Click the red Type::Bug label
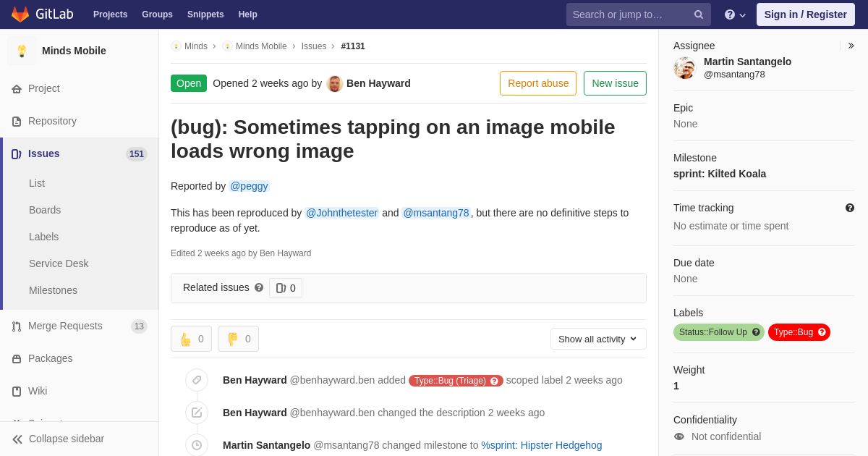 [x=793, y=332]
